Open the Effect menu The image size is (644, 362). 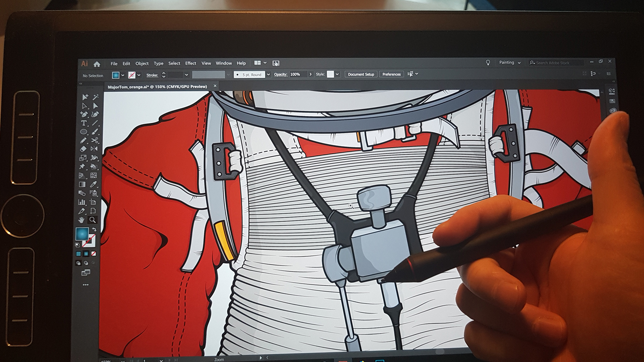191,63
